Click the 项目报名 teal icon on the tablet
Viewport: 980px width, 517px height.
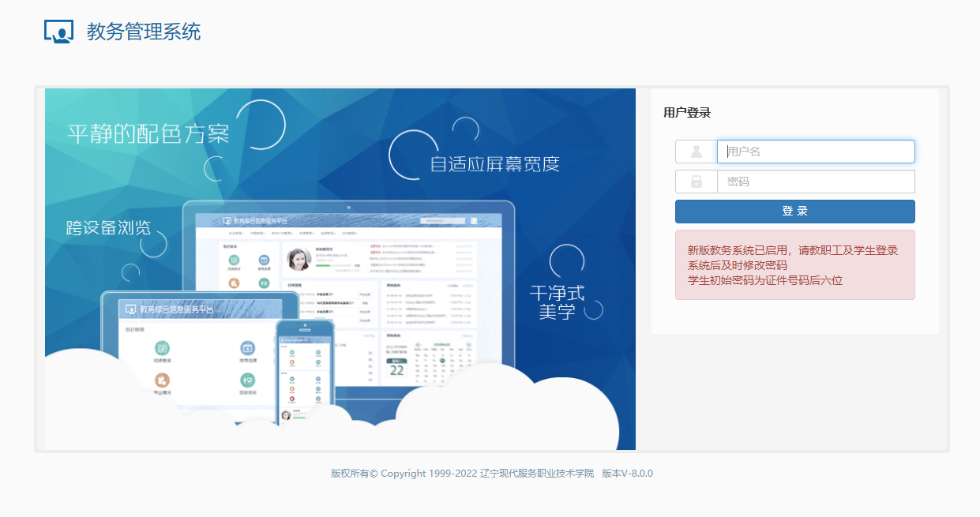(x=247, y=381)
